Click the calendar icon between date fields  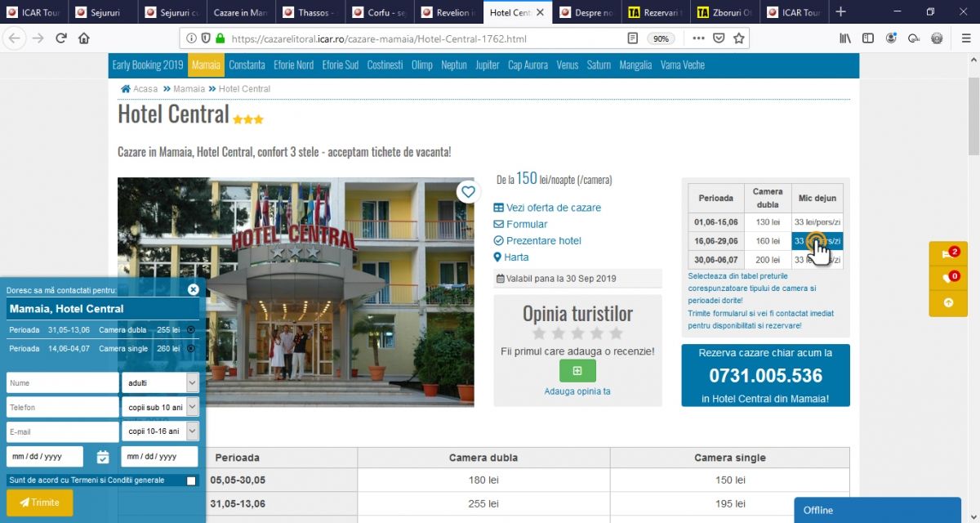click(103, 457)
